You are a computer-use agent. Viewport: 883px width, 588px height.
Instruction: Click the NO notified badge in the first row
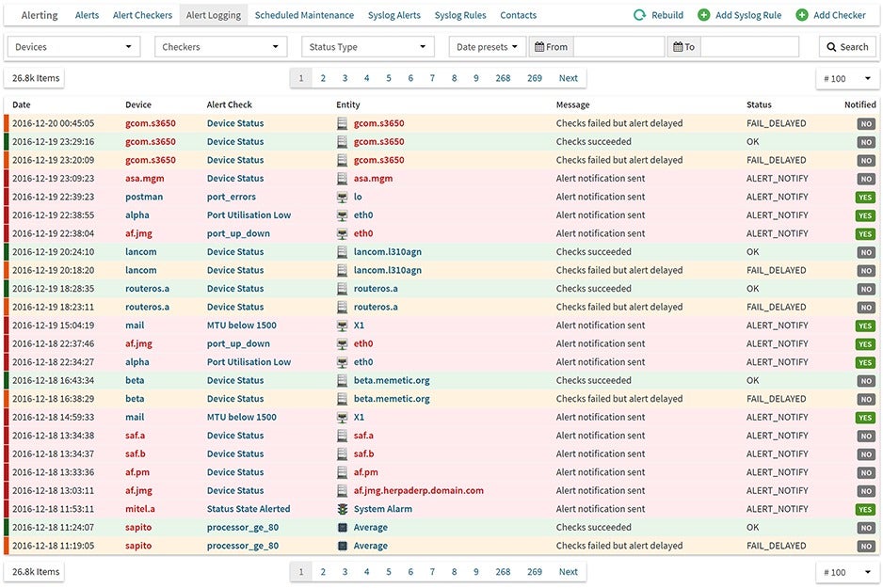point(866,124)
